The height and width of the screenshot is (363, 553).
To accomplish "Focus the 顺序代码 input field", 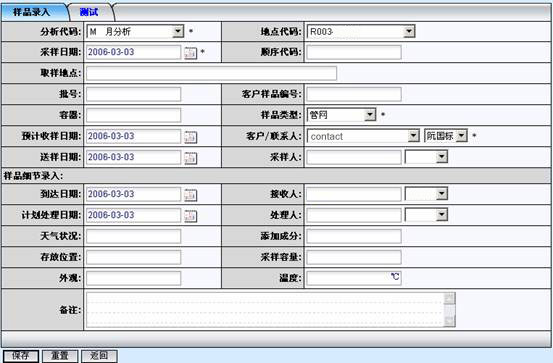I will tap(354, 52).
